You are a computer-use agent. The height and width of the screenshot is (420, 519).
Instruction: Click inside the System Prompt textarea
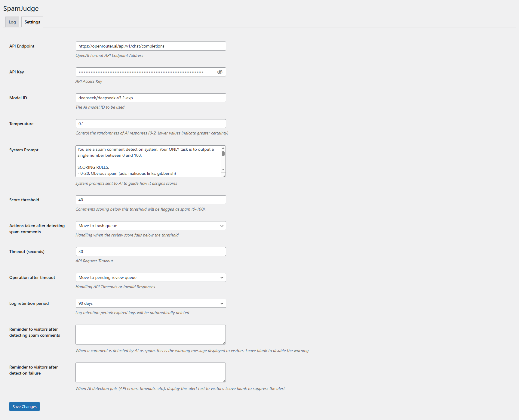coord(147,161)
